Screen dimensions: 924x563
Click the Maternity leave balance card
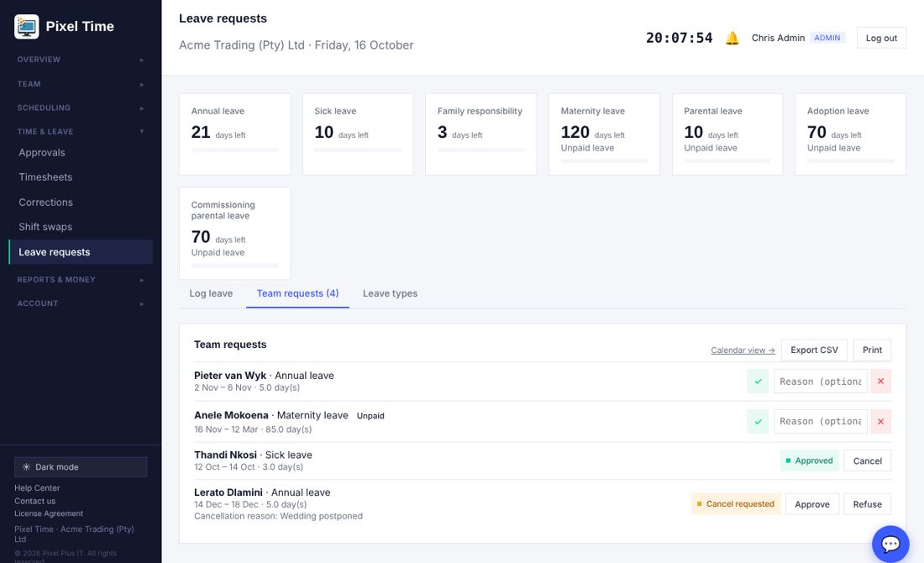click(x=604, y=134)
